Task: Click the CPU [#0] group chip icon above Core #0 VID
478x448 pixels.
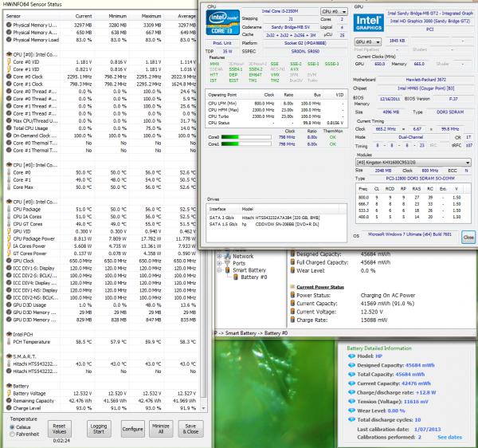Action: coord(9,54)
